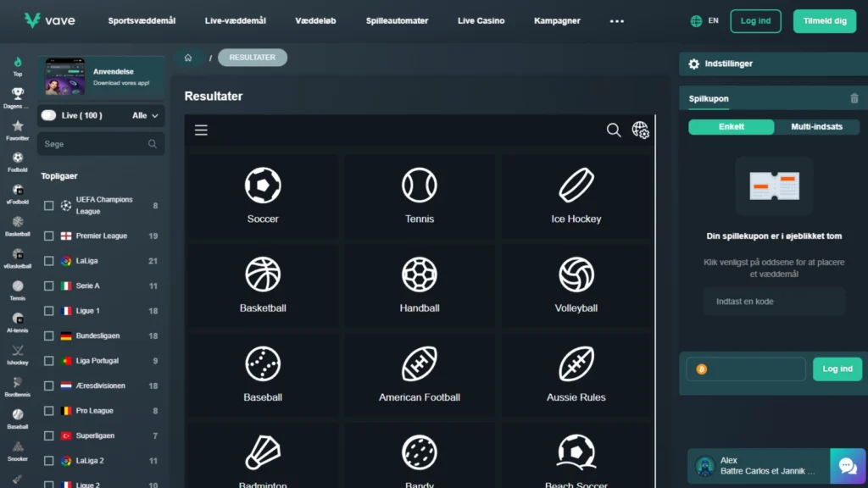Open the globe settings icon in results
The image size is (868, 488).
pyautogui.click(x=640, y=130)
